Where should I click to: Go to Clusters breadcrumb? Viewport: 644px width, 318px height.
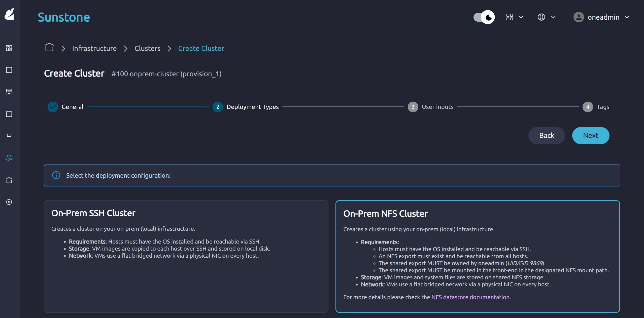147,48
